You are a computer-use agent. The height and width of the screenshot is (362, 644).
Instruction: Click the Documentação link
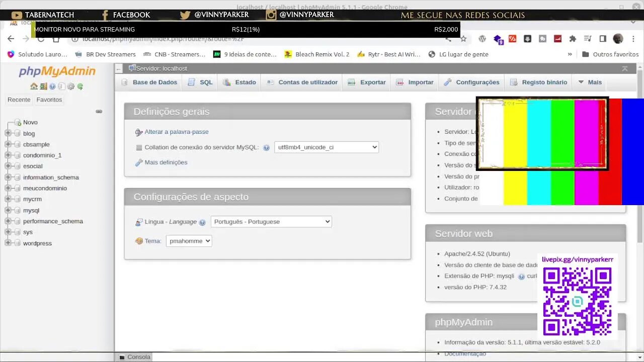pyautogui.click(x=465, y=354)
